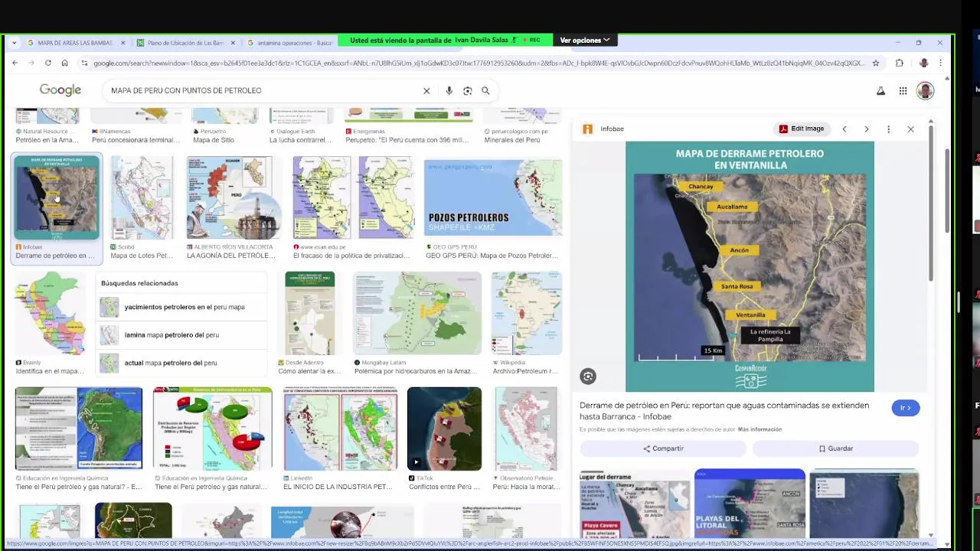Viewport: 980px width, 551px height.
Task: Search inside image with Lens overlay icon
Action: (x=587, y=376)
